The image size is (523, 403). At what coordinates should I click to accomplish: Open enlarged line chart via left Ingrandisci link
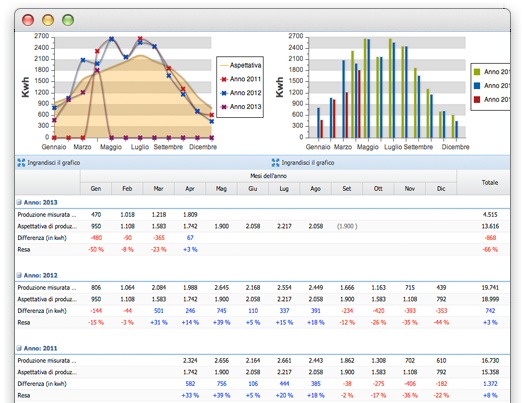54,163
